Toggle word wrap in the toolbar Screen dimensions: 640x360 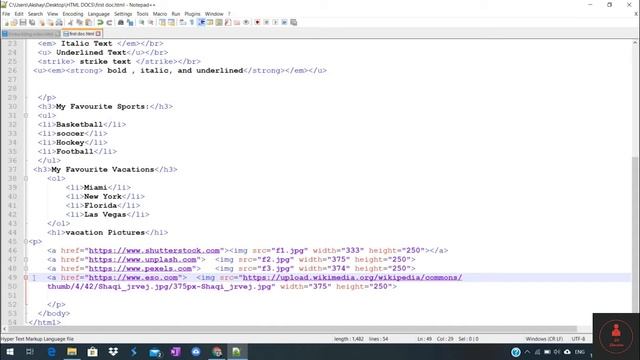(x=182, y=22)
